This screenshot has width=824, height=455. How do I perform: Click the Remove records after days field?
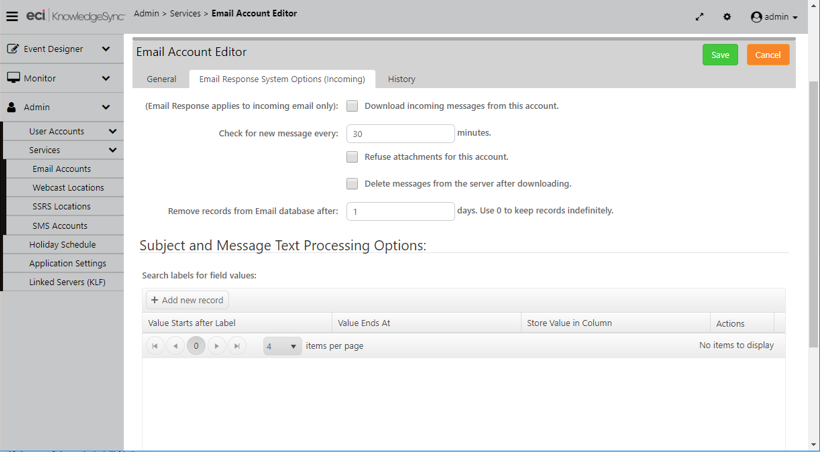click(x=400, y=212)
